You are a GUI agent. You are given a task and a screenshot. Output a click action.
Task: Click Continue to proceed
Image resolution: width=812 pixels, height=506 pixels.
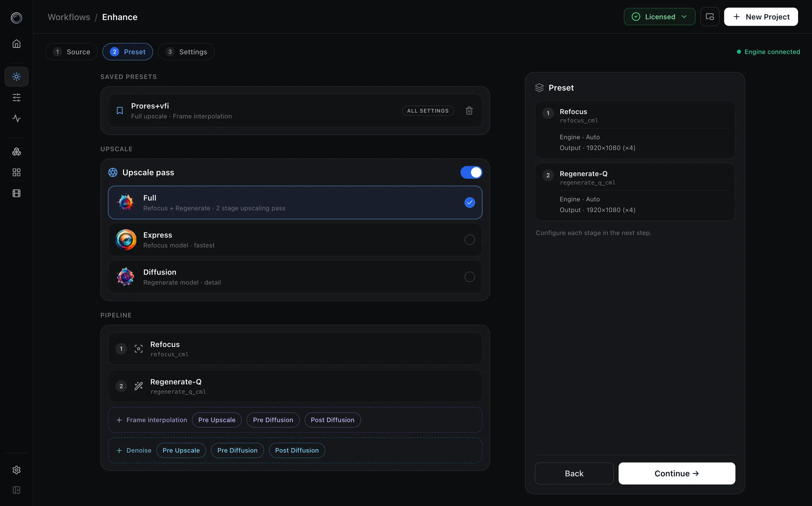677,474
